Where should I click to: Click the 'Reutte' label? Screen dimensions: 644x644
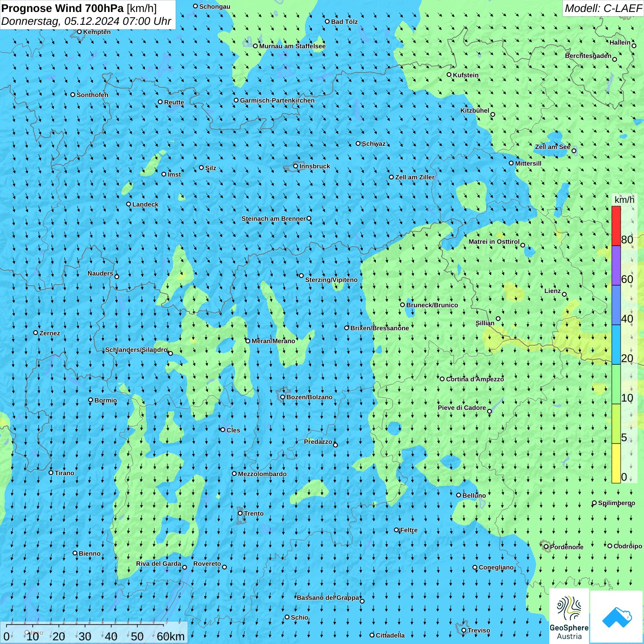[x=174, y=102]
